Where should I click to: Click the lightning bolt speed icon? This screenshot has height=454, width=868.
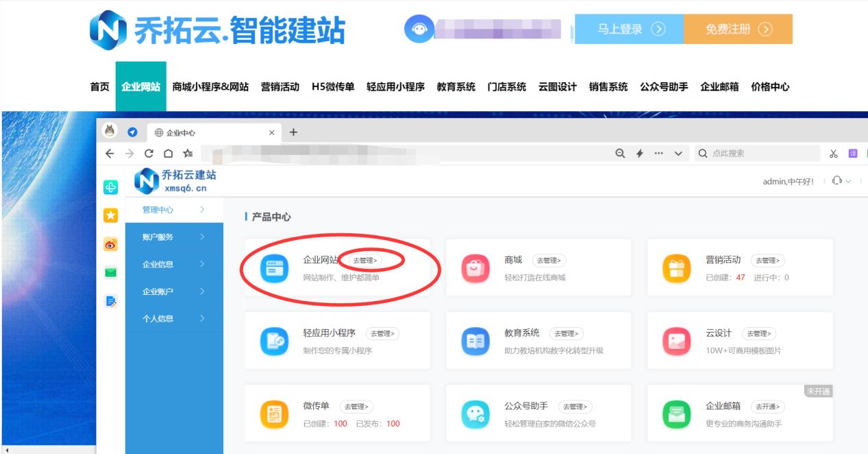640,154
